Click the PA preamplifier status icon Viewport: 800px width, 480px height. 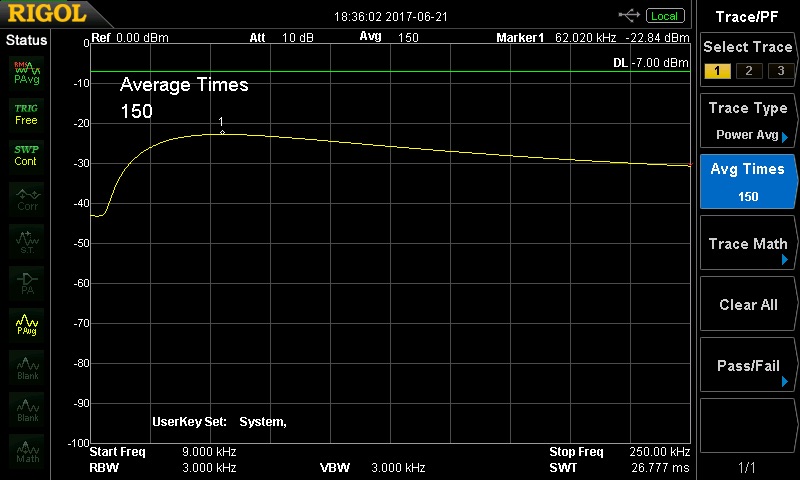(x=27, y=283)
